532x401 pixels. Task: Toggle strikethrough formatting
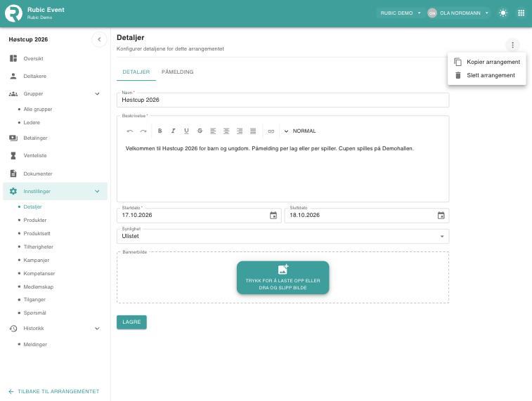pos(200,131)
